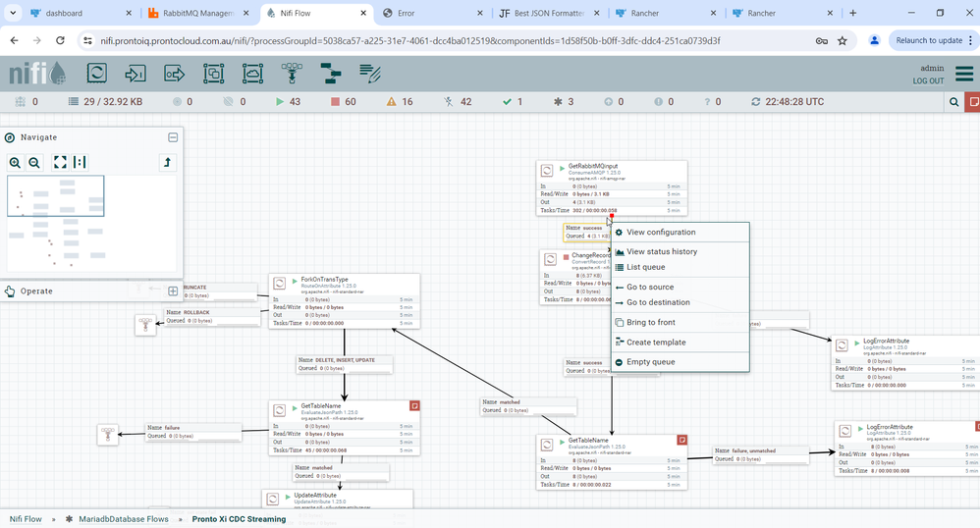
Task: Open the browser profile icon
Action: coord(874,40)
